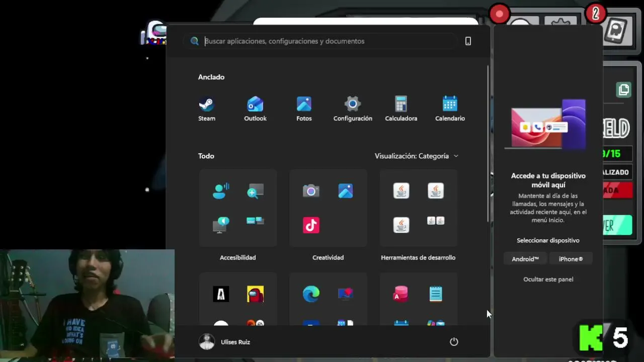The image size is (644, 362).
Task: Click the Start menu vertical scrollbar
Action: click(488, 144)
